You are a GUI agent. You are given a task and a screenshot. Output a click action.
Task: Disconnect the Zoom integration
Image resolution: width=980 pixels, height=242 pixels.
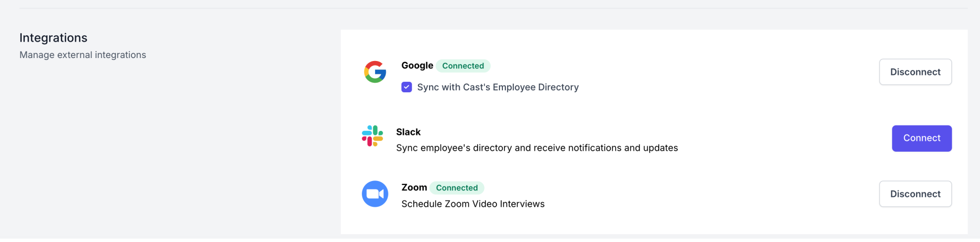[x=915, y=194]
